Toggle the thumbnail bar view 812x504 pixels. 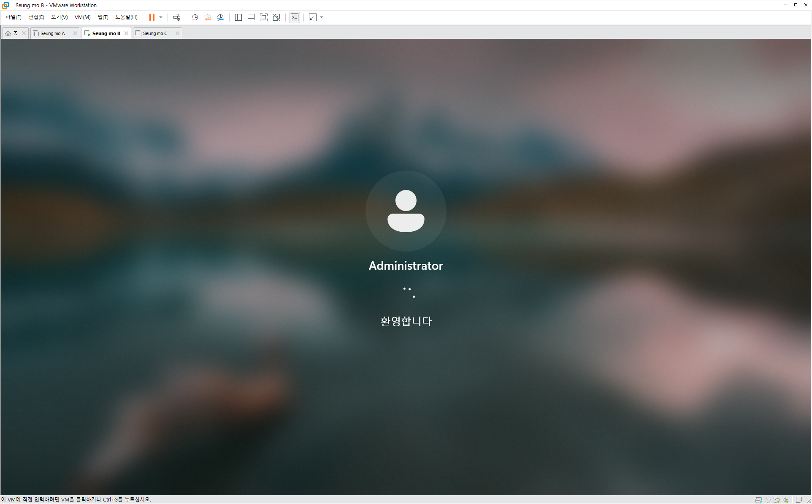(251, 17)
